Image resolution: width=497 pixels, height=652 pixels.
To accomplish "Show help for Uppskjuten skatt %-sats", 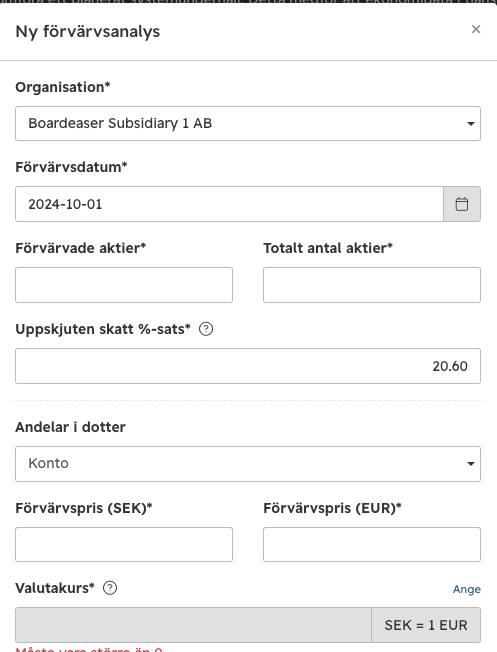I will [206, 329].
